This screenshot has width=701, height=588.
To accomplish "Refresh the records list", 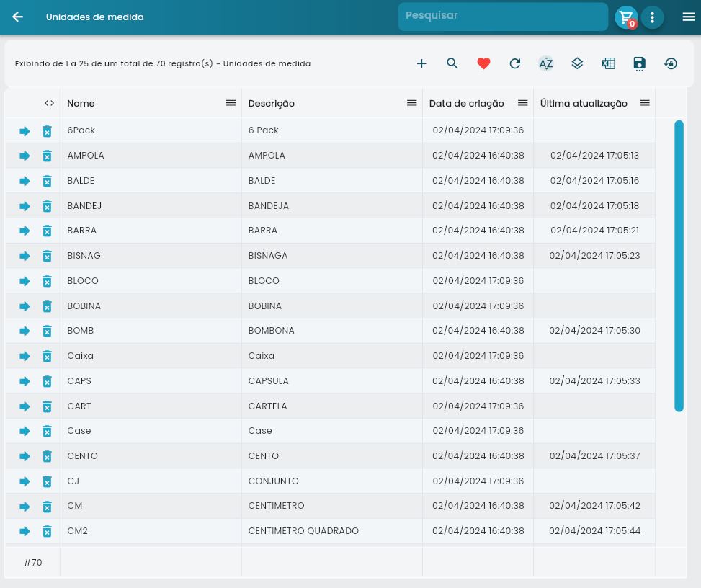I will (x=514, y=63).
